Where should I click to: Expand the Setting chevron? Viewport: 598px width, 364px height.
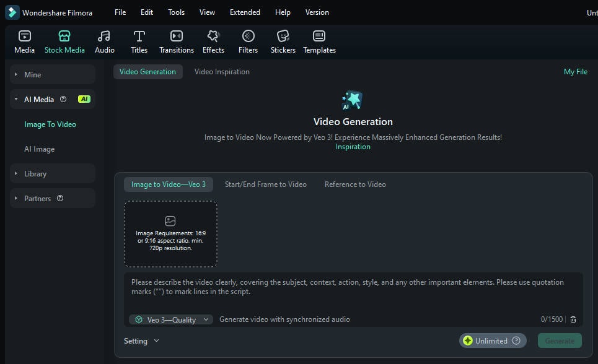click(x=156, y=340)
